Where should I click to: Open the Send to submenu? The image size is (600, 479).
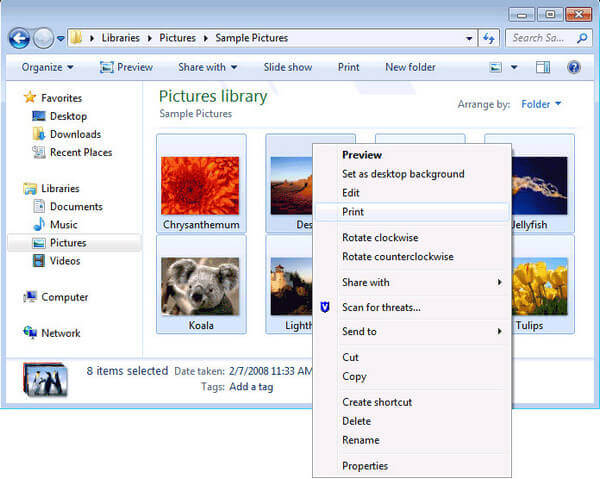(412, 331)
